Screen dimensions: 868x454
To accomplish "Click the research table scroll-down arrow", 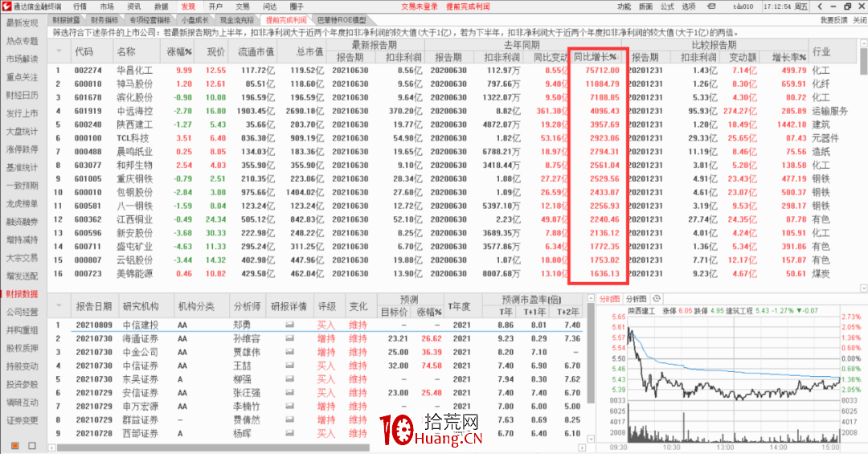I will click(x=591, y=439).
